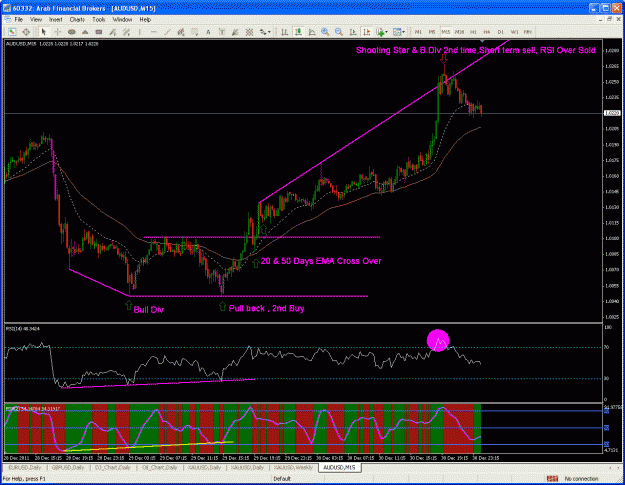
Task: Switch to GBPUSD,Daily chart tab
Action: [68, 467]
